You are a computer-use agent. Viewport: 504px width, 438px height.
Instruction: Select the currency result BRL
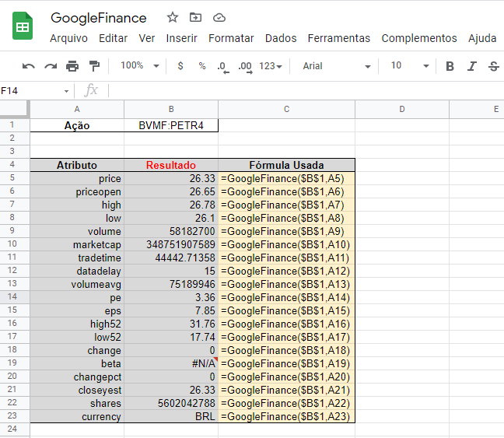171,416
